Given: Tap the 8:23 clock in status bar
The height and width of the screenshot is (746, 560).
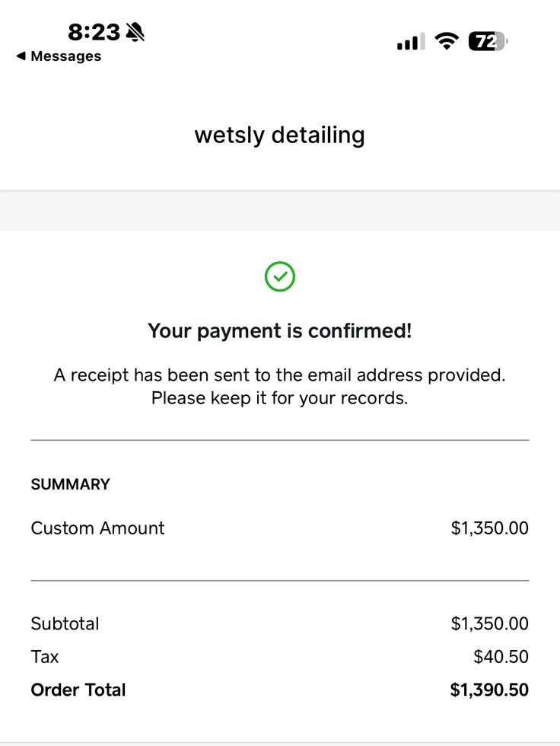Looking at the screenshot, I should 94,32.
